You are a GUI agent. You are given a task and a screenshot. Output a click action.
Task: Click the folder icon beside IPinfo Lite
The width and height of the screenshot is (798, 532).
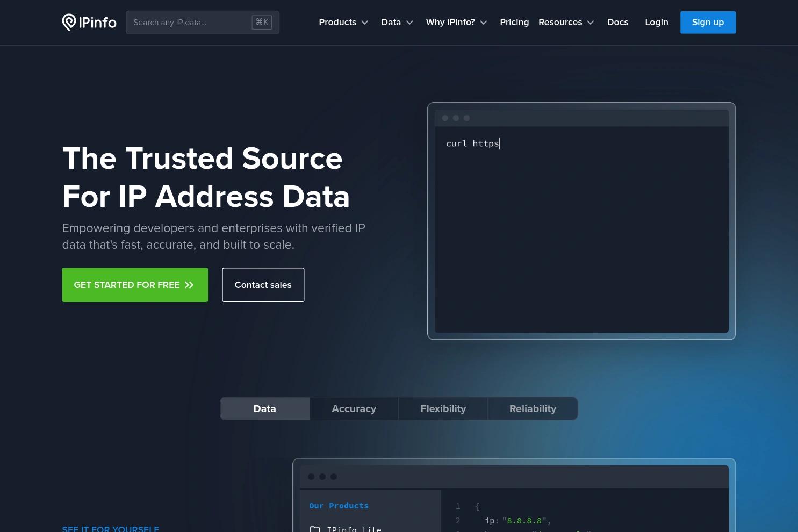point(315,529)
